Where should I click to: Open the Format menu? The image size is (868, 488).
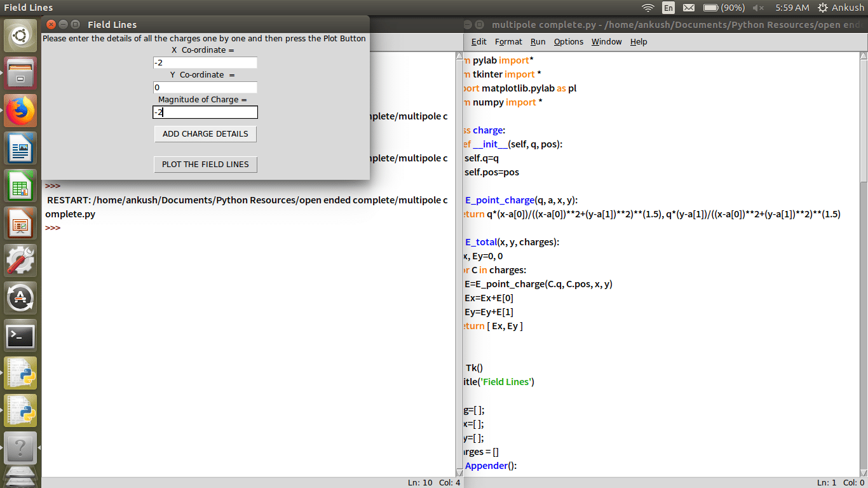coord(508,41)
